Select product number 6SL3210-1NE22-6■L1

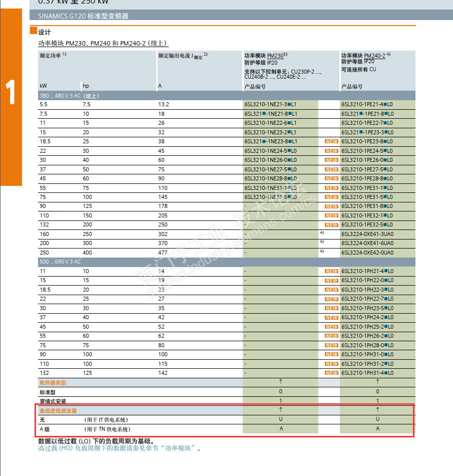pos(270,123)
